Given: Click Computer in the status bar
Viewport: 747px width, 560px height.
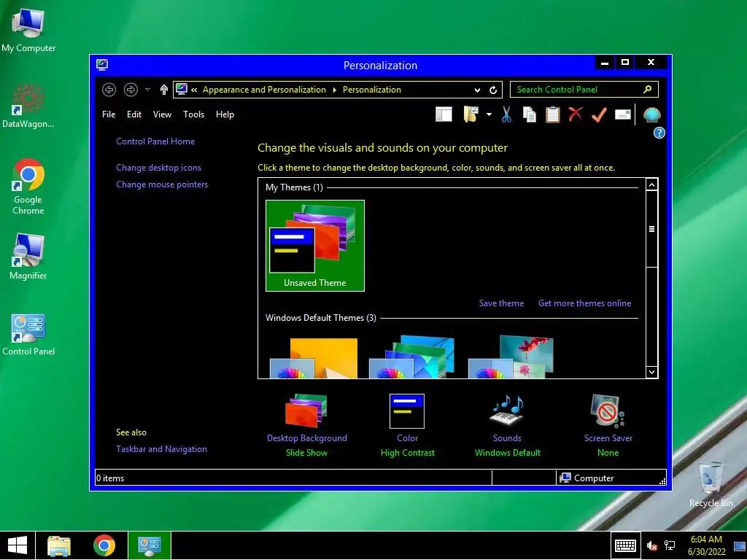Looking at the screenshot, I should point(587,478).
